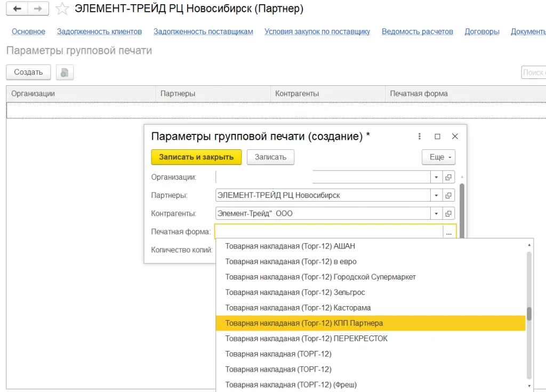Screen dimensions: 546x392
Task: Click ellipsis button in Печатная форма field
Action: click(449, 232)
